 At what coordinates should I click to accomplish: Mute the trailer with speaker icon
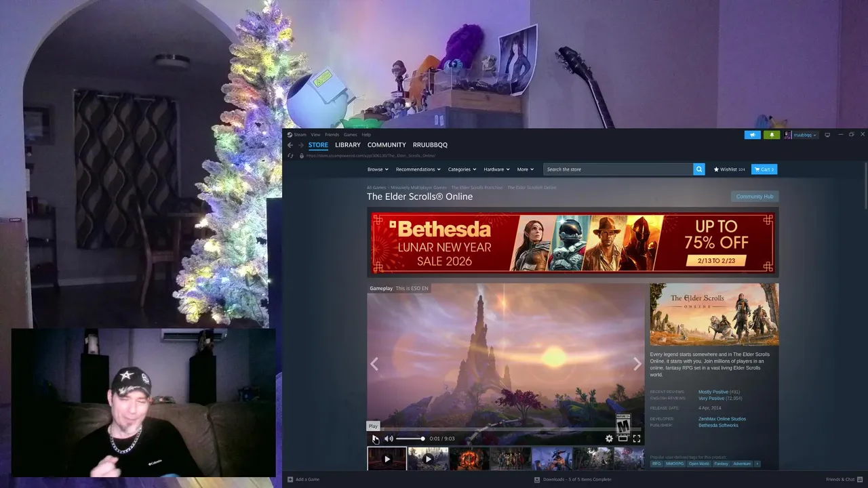(389, 439)
